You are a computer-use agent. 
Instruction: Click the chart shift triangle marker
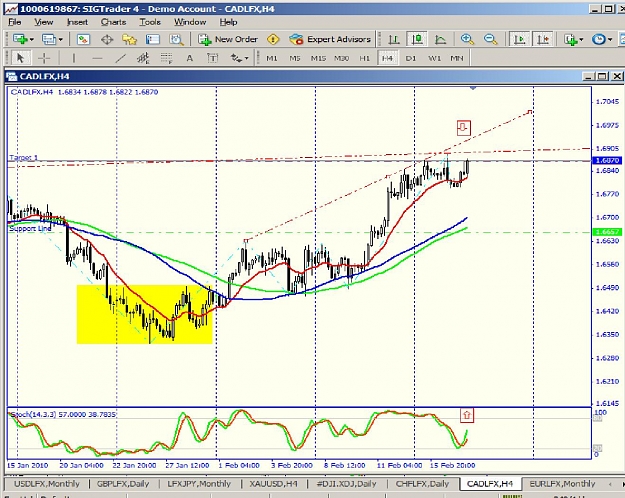[x=473, y=88]
